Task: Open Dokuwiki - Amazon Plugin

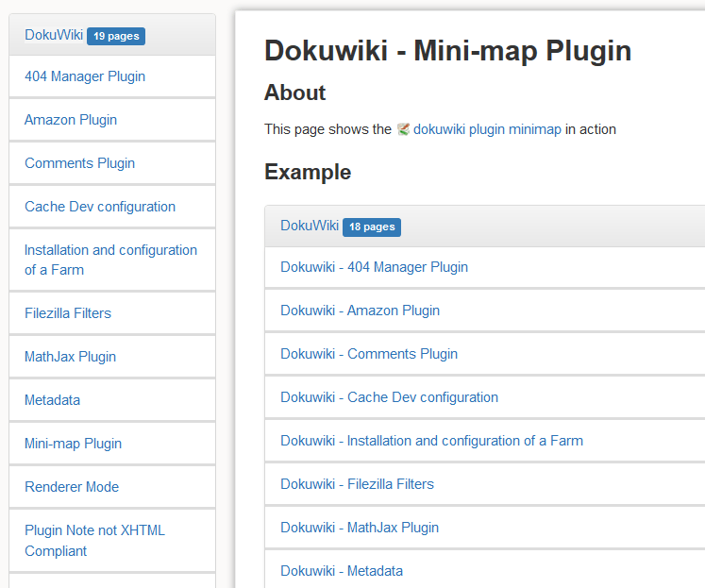Action: click(361, 311)
